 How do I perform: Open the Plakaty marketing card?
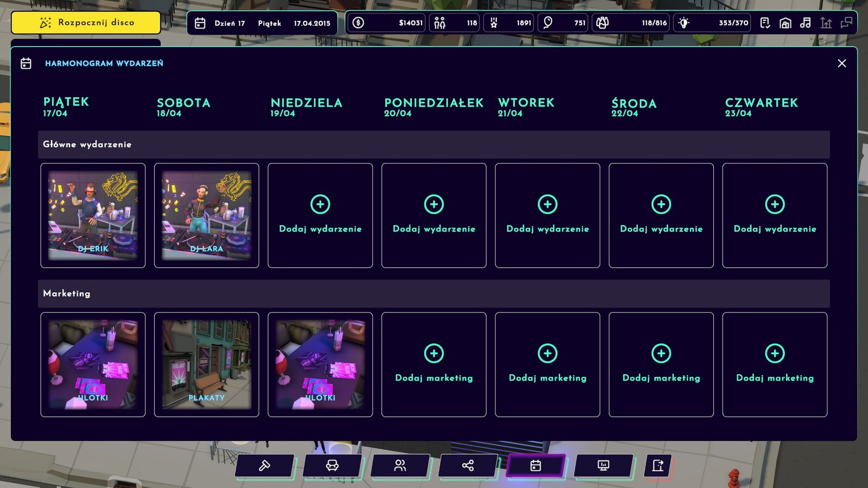click(x=207, y=364)
